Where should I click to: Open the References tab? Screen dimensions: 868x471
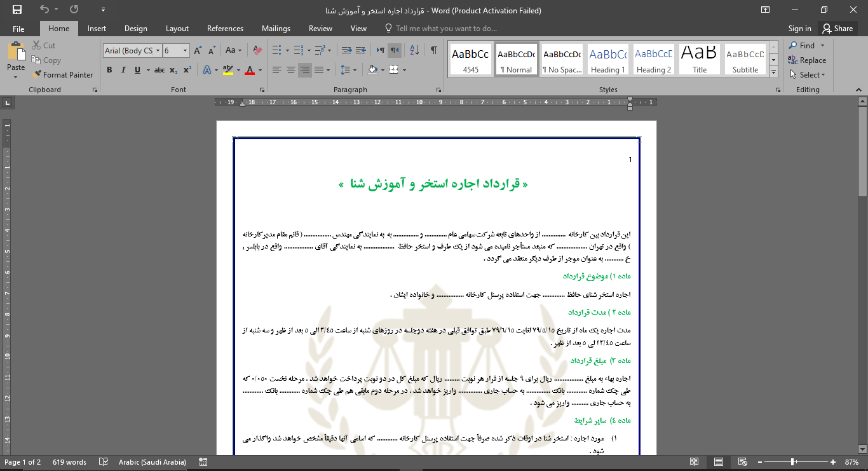tap(225, 29)
